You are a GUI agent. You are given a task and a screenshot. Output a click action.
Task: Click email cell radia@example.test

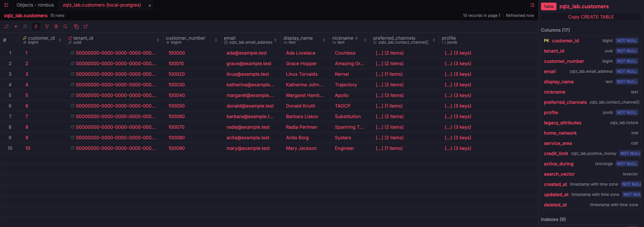[x=248, y=127]
